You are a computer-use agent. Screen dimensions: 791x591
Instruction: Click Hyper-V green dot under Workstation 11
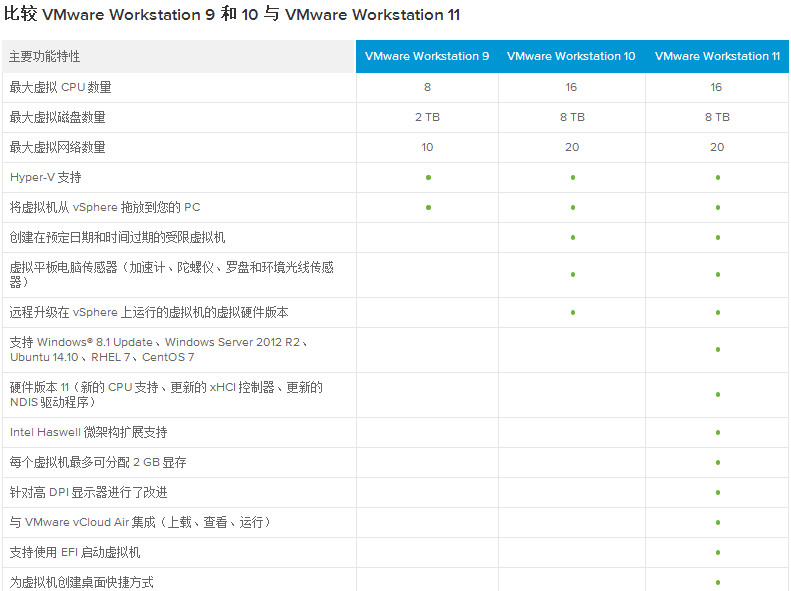718,178
